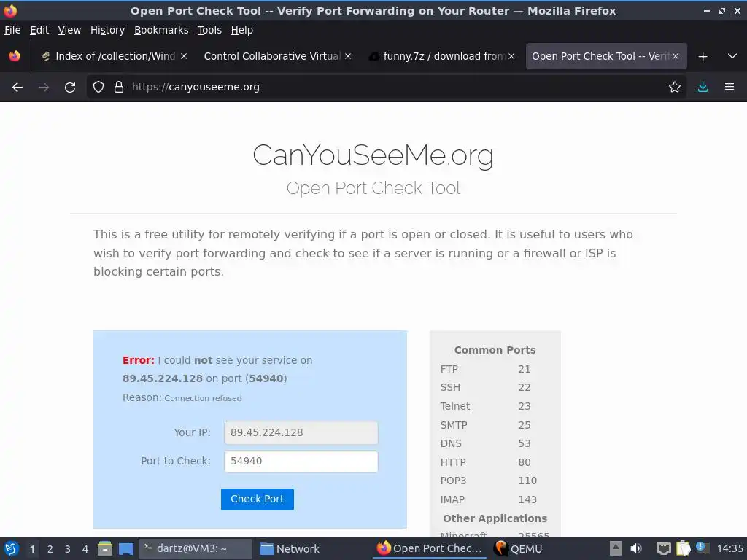Viewport: 747px width, 560px height.
Task: Open the taskbar application menu icon
Action: [x=12, y=548]
